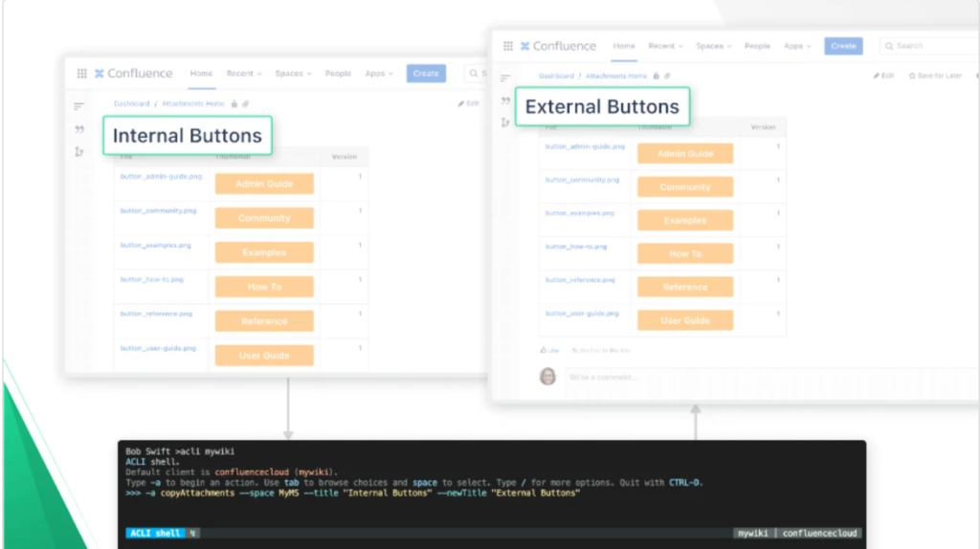The image size is (980, 549).
Task: Open Dashboard breadcrumb in Internal window
Action: tap(131, 103)
